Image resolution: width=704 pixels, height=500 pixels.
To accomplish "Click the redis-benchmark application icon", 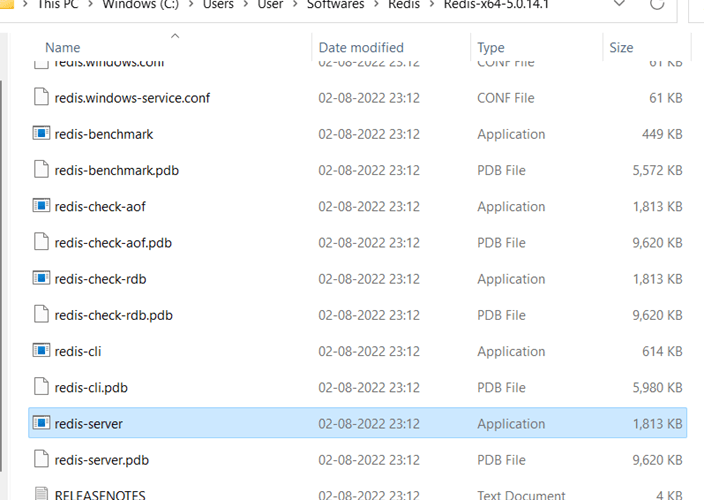I will 41,133.
